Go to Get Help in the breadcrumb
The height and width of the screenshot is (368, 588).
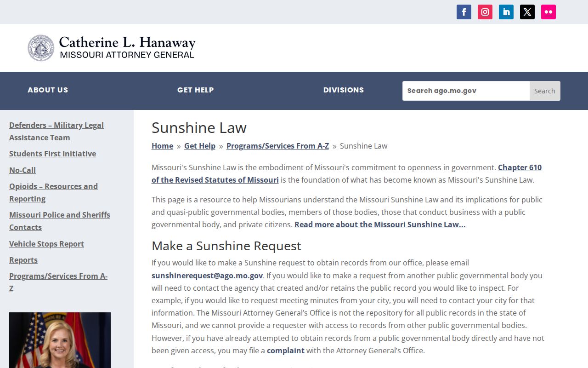[200, 146]
